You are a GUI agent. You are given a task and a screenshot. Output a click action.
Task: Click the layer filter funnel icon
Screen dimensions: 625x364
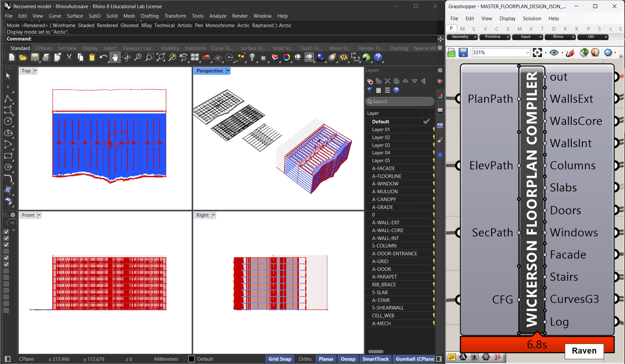370,90
